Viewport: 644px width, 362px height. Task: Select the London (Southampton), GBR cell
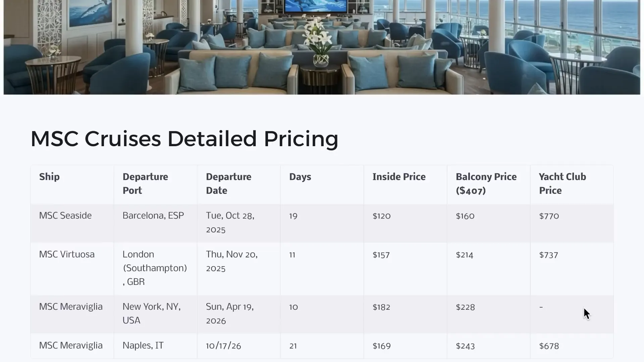coord(155,268)
